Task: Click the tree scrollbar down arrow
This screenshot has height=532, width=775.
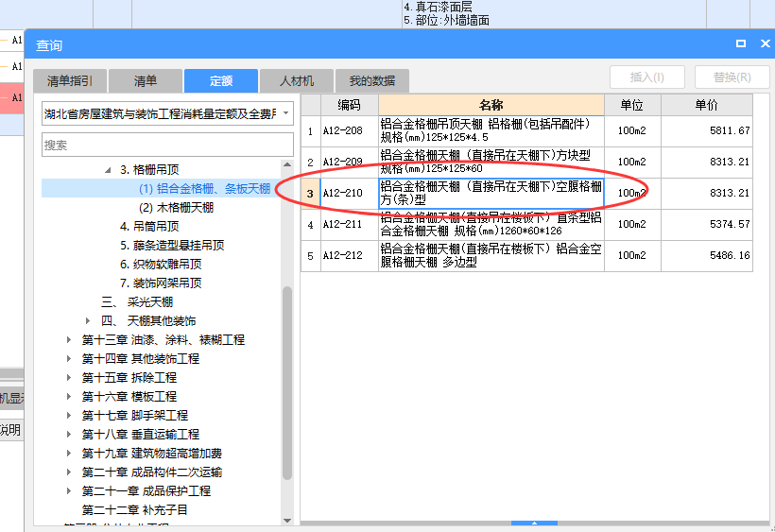Action: click(x=287, y=521)
